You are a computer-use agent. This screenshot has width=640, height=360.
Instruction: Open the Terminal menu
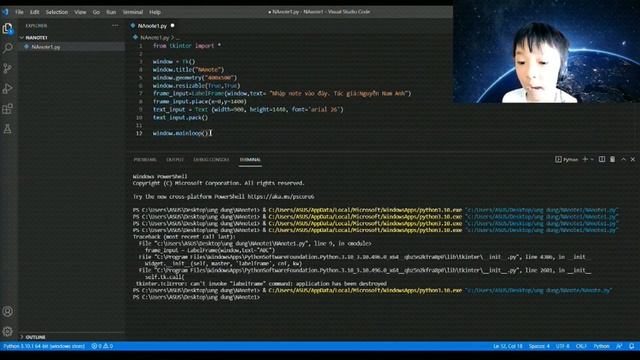[133, 12]
